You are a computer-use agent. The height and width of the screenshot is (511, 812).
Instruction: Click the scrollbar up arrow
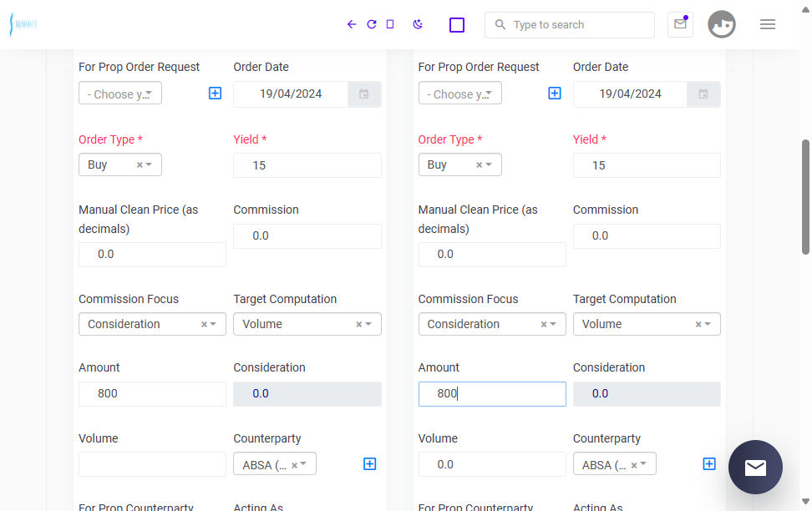[x=805, y=10]
